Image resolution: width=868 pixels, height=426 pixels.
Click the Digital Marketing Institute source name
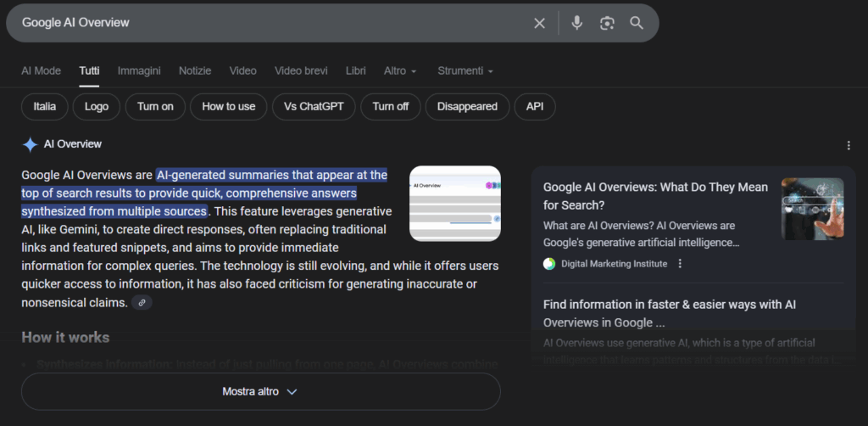point(614,264)
